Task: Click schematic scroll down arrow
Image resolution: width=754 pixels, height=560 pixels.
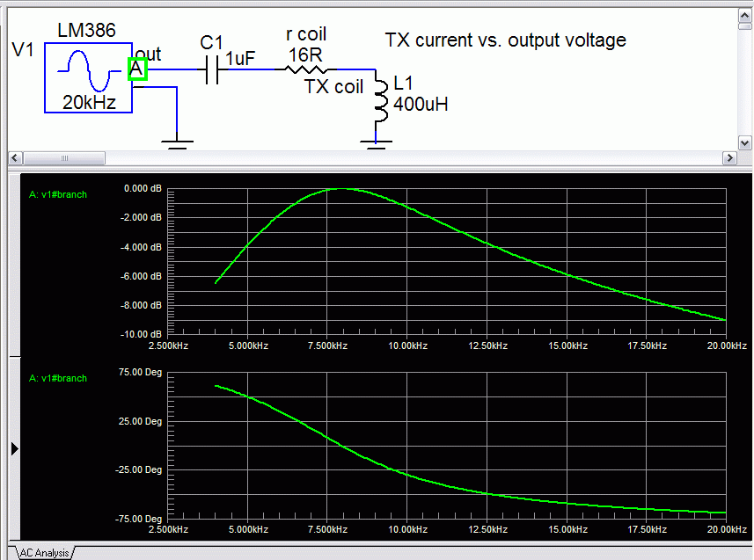Action: 745,142
